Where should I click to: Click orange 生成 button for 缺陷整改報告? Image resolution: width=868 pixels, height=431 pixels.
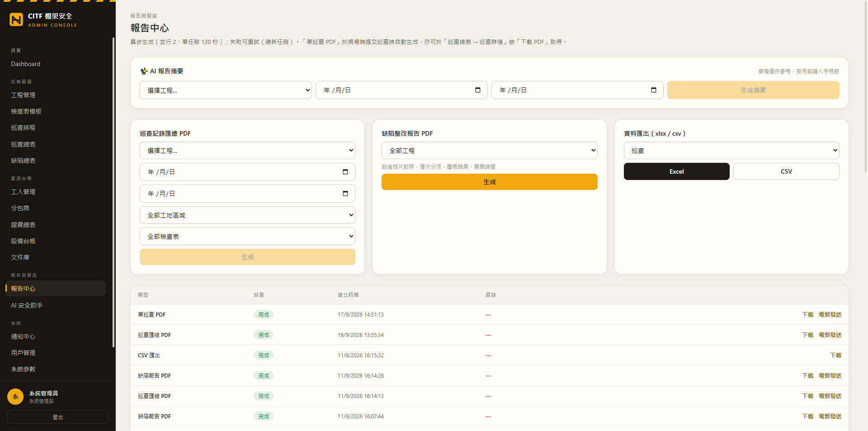click(490, 182)
